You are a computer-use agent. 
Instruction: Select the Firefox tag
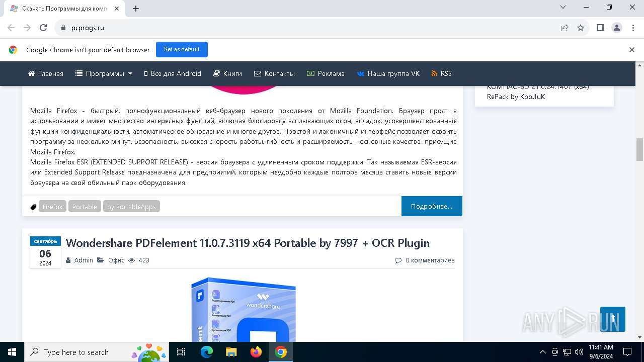pos(52,207)
